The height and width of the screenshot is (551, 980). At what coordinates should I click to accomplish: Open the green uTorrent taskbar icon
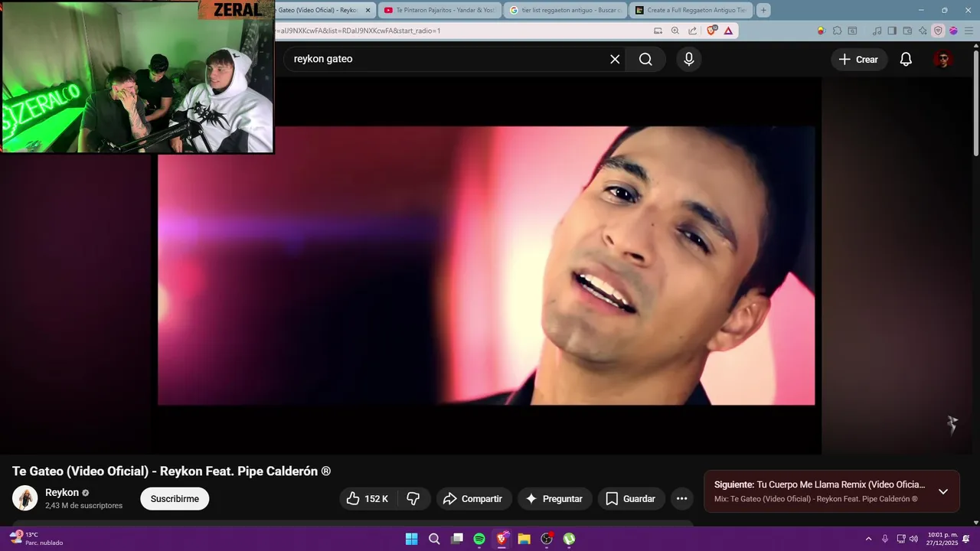coord(569,539)
